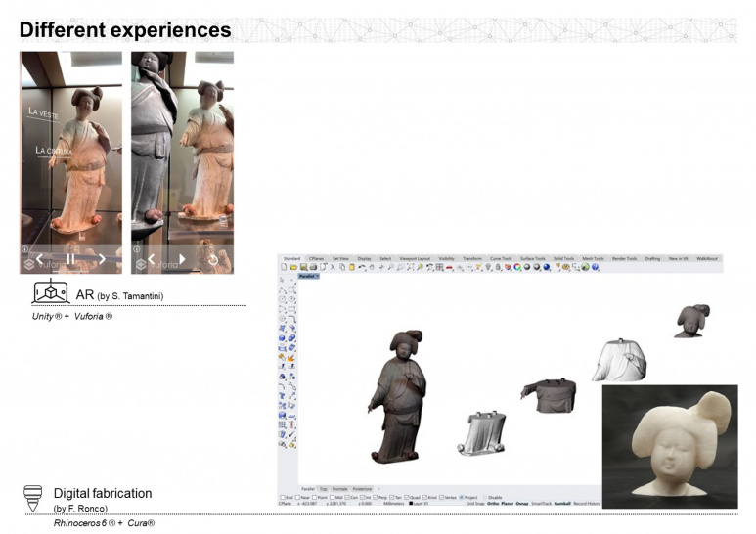Enable the Point object snap checkbox
Image resolution: width=756 pixels, height=534 pixels.
click(x=314, y=498)
